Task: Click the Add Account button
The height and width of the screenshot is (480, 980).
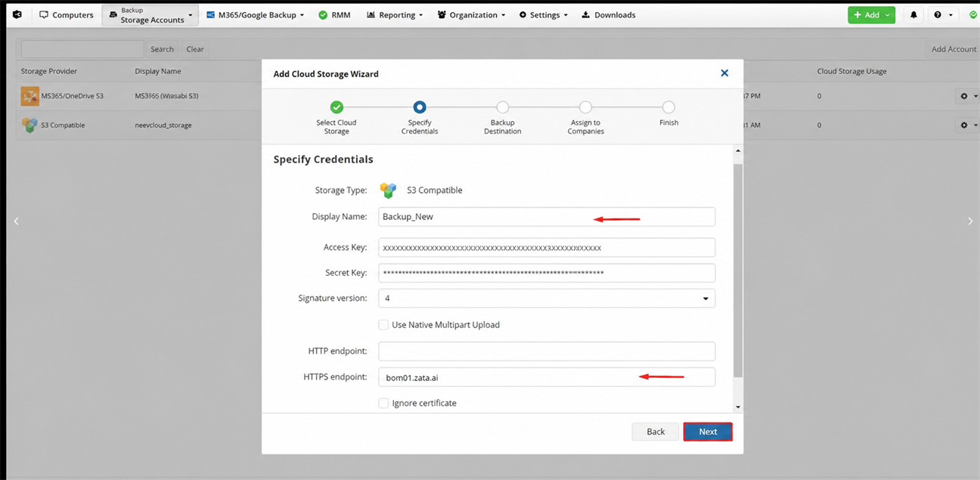Action: coord(954,49)
